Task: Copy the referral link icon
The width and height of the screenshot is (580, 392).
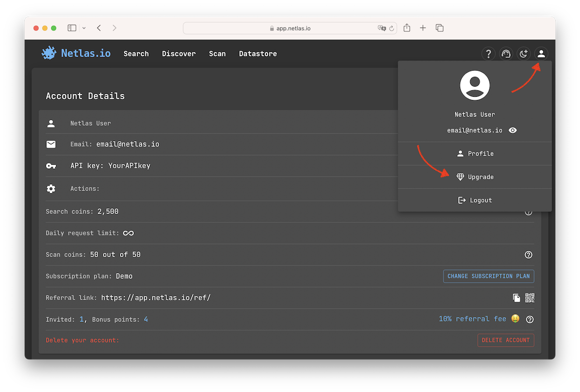Action: coord(516,298)
